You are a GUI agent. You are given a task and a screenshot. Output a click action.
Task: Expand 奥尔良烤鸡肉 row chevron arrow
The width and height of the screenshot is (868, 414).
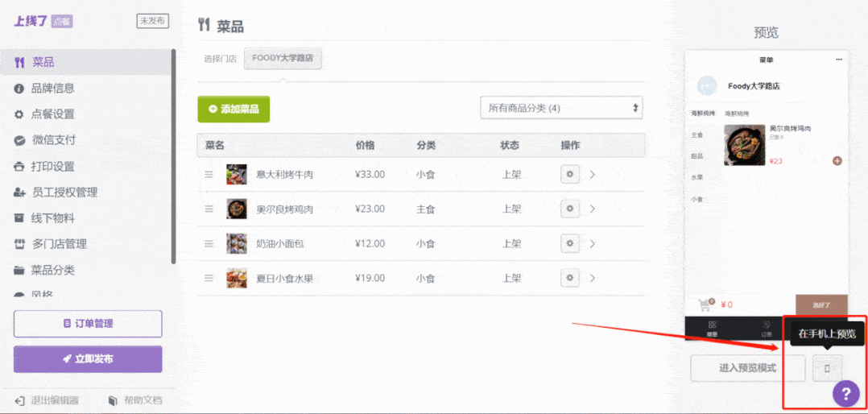click(593, 209)
